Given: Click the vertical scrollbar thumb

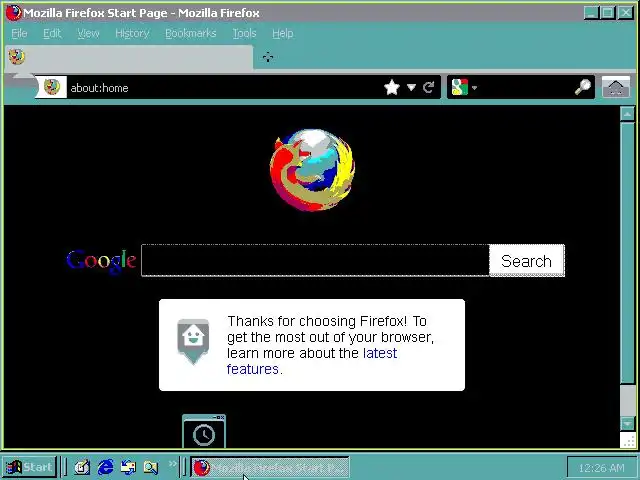Looking at the screenshot, I should (x=627, y=252).
